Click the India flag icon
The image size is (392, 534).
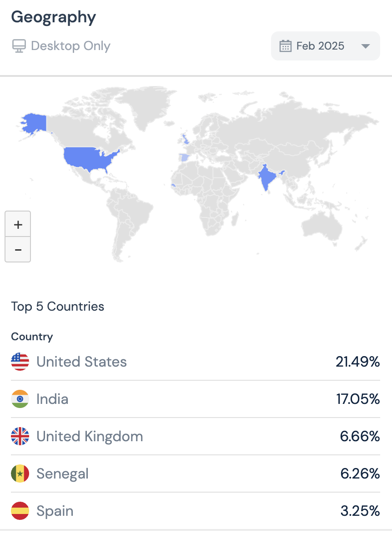tap(20, 399)
